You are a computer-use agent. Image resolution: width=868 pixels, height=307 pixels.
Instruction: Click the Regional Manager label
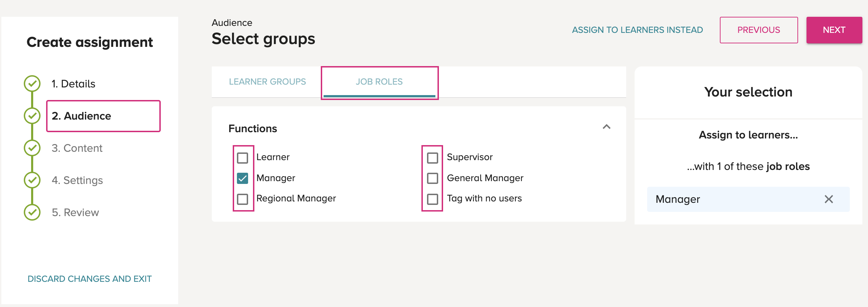coord(296,198)
